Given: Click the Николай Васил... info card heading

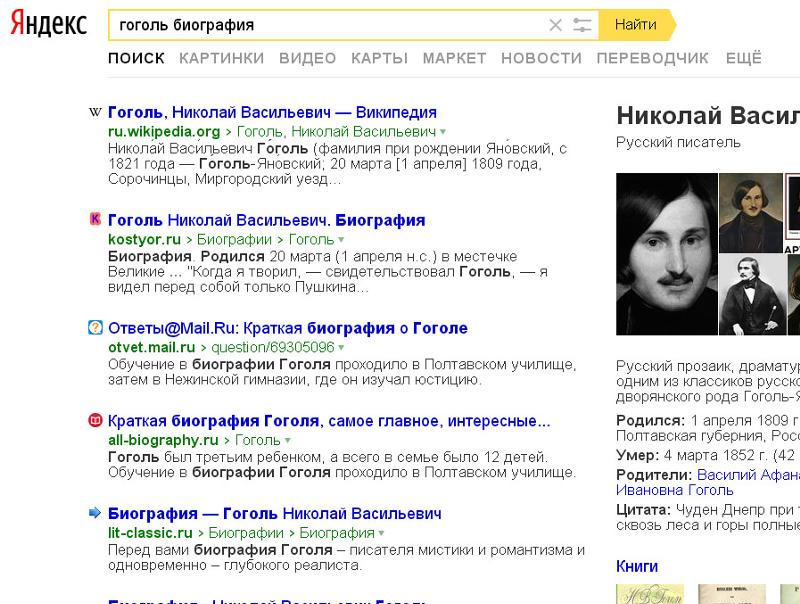Looking at the screenshot, I should pos(708,115).
